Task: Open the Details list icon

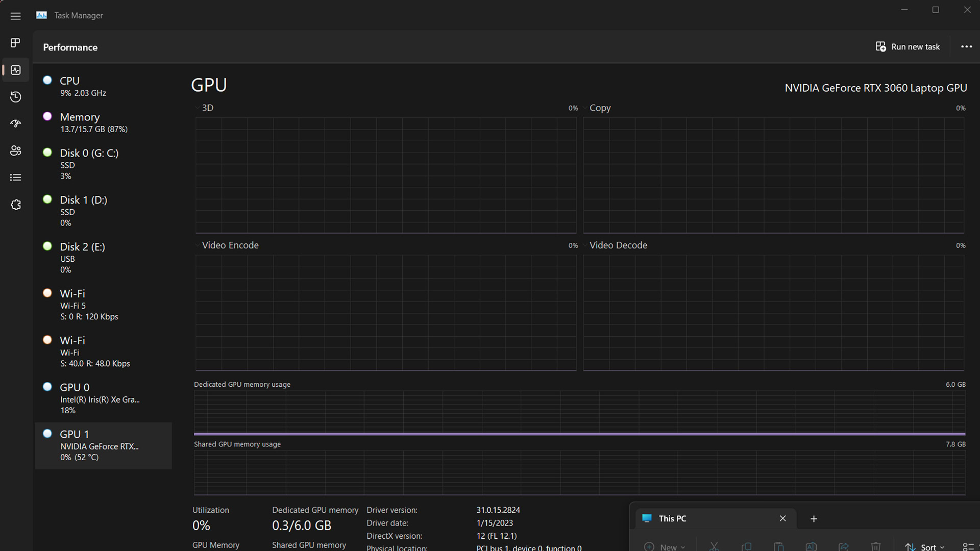Action: click(15, 178)
